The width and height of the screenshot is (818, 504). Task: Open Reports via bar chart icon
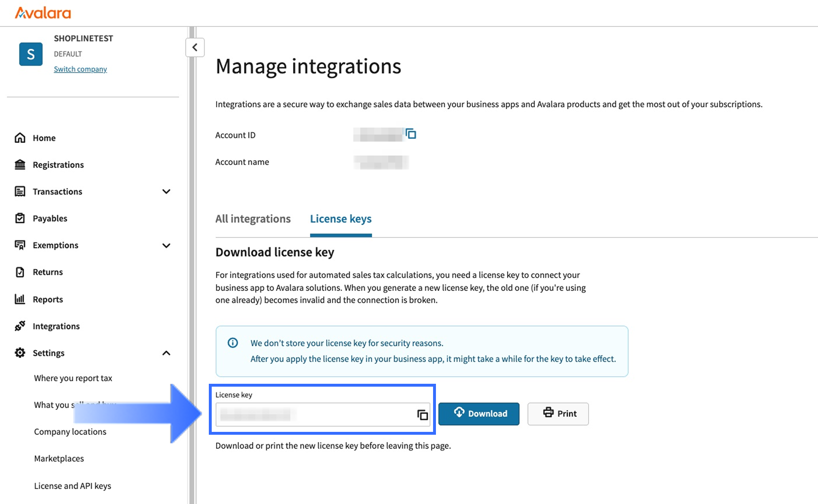[x=20, y=299]
